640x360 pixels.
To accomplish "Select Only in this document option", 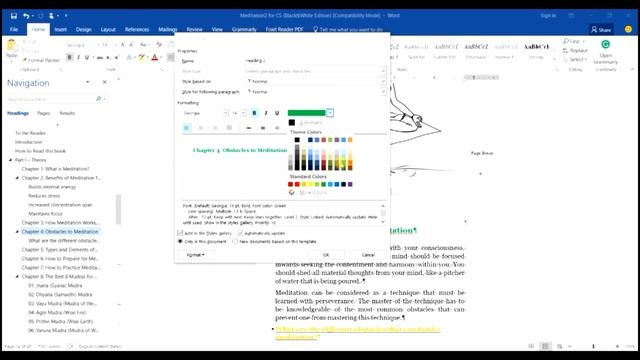I will 180,241.
